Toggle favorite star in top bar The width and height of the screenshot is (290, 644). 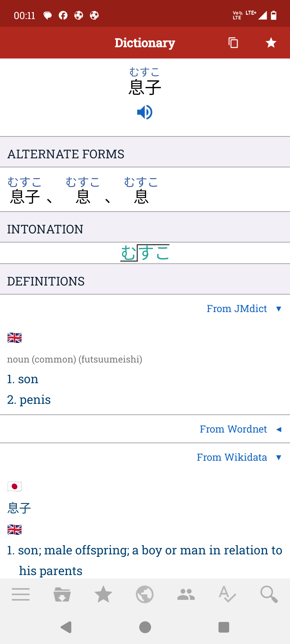click(271, 43)
